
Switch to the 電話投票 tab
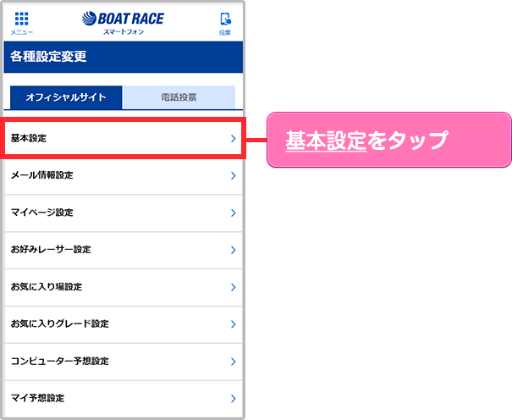[179, 97]
